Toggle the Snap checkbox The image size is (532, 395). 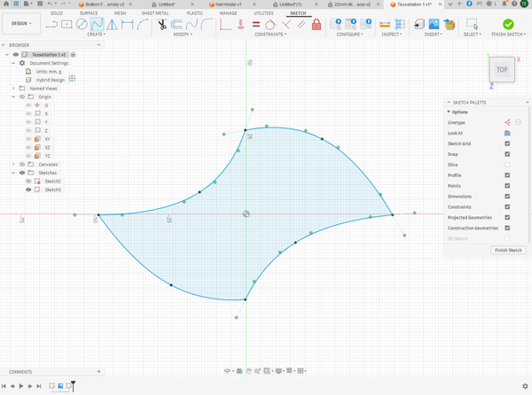(507, 154)
